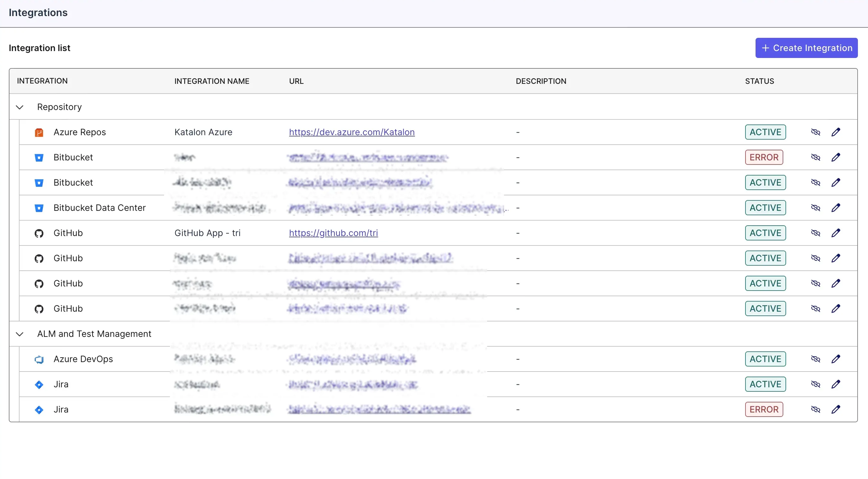Click the Azure Repos row label
Viewport: 868px width, 479px height.
tap(79, 132)
